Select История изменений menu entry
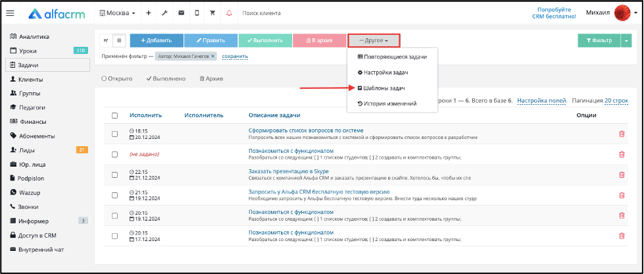644x274 pixels. [387, 103]
